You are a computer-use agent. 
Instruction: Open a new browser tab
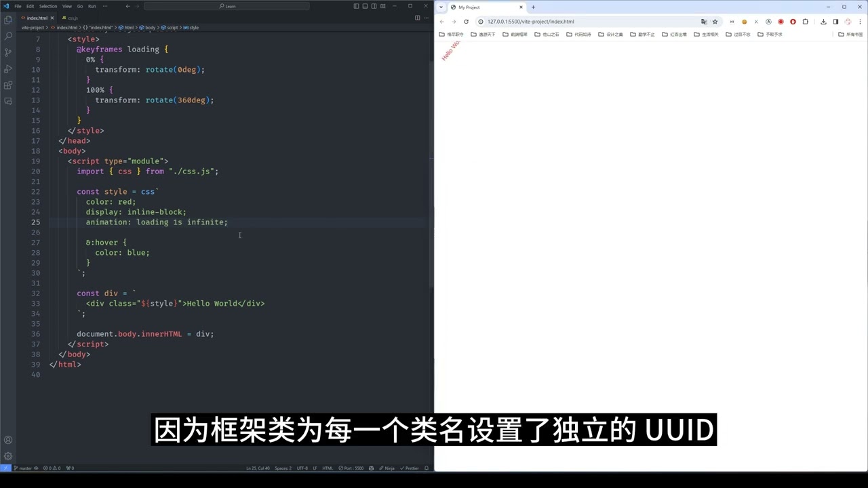533,7
